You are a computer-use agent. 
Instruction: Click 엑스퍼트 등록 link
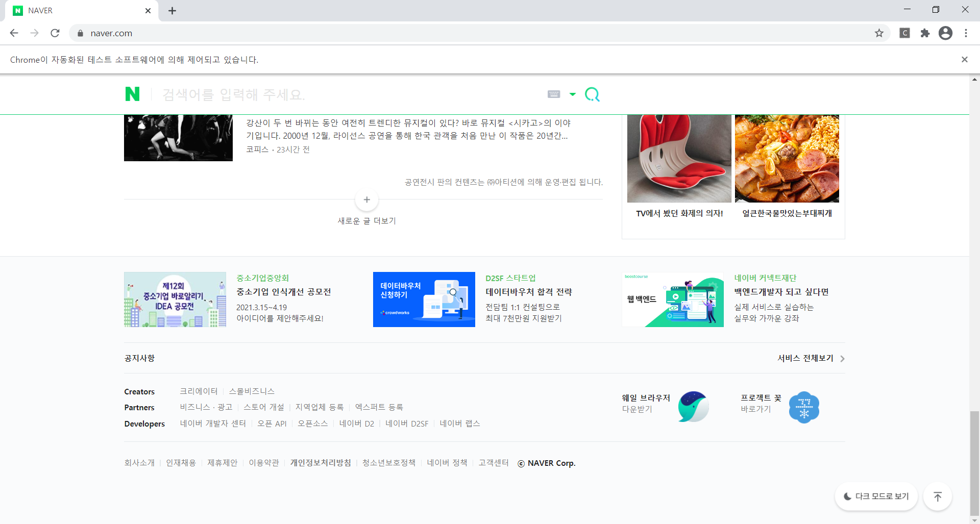pos(379,407)
